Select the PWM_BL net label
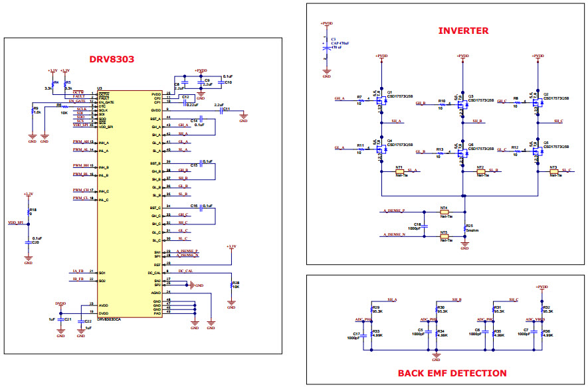The image size is (588, 387). click(81, 174)
